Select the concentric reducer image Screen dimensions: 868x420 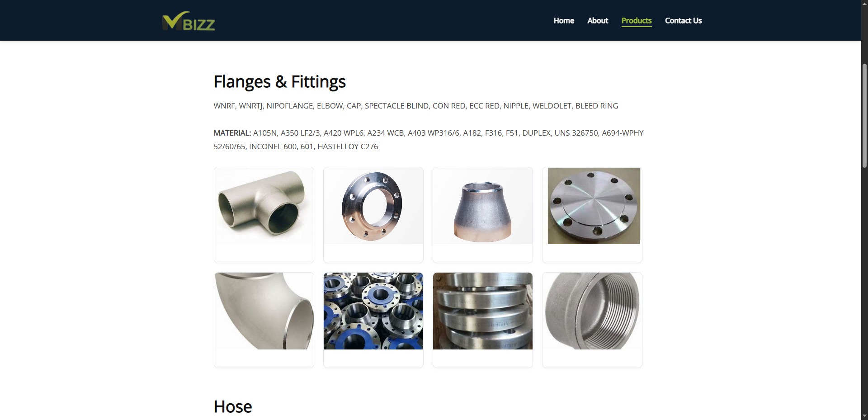point(483,206)
